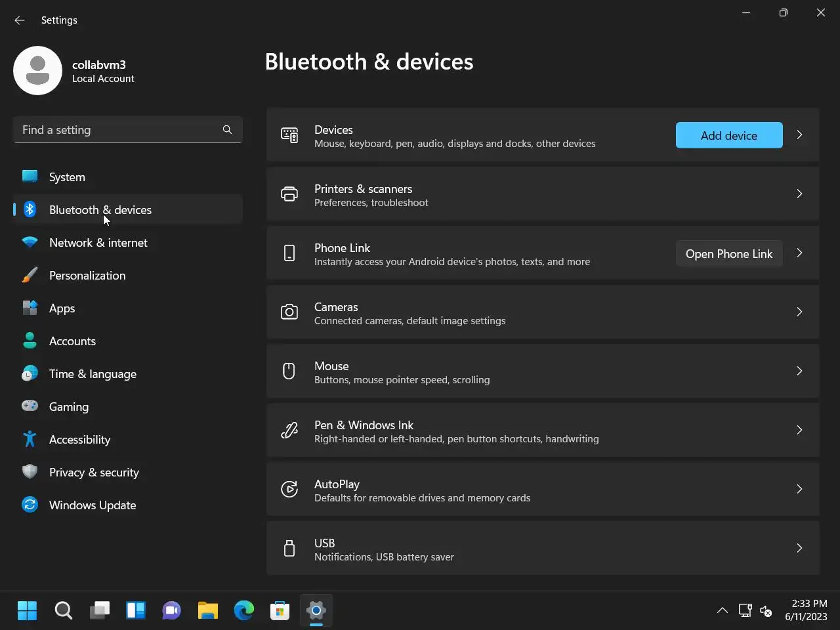
Task: Go to the Accounts category
Action: (x=128, y=341)
